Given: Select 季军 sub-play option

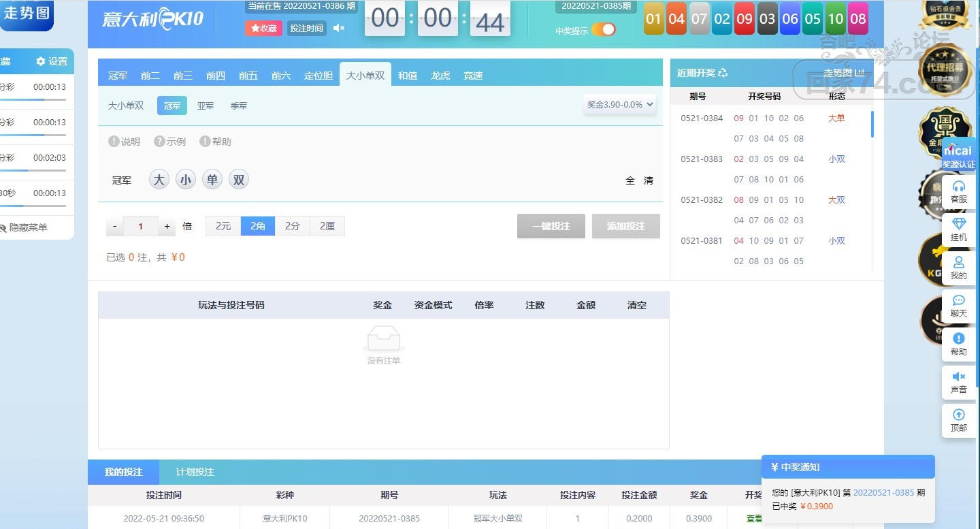Looking at the screenshot, I should click(238, 106).
